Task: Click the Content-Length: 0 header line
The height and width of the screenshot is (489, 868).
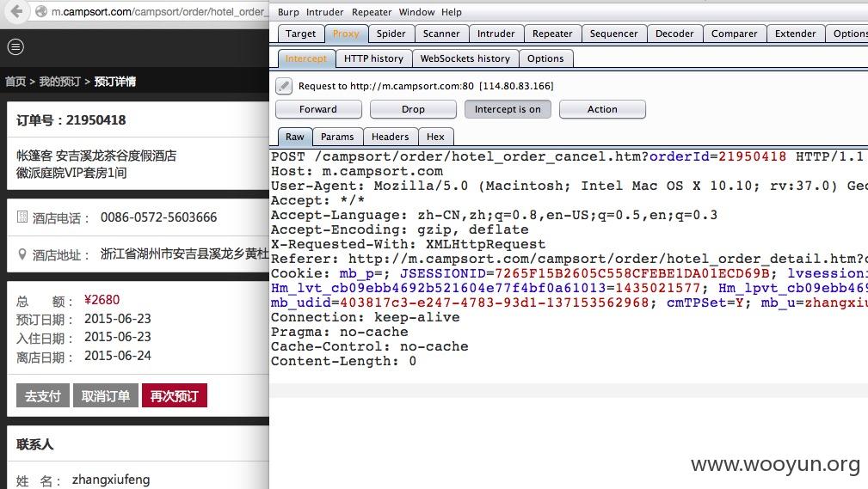Action: tap(343, 361)
